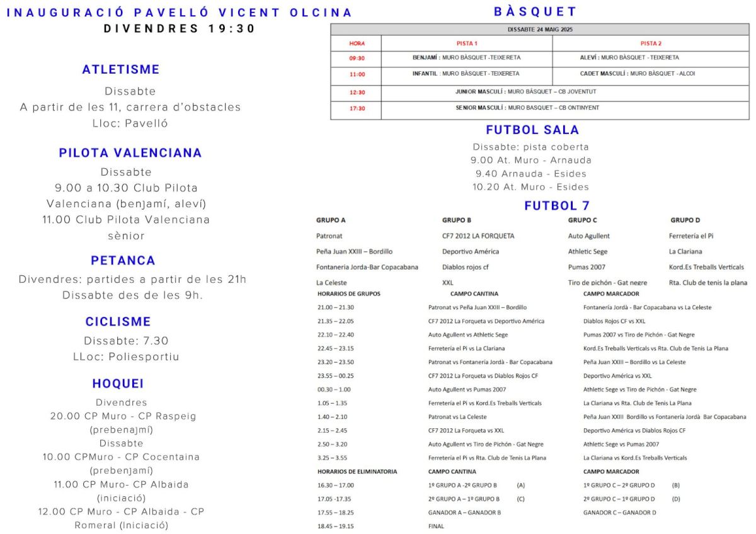Click the BÀSQUET title
Image resolution: width=756 pixels, height=534 pixels.
(x=535, y=12)
